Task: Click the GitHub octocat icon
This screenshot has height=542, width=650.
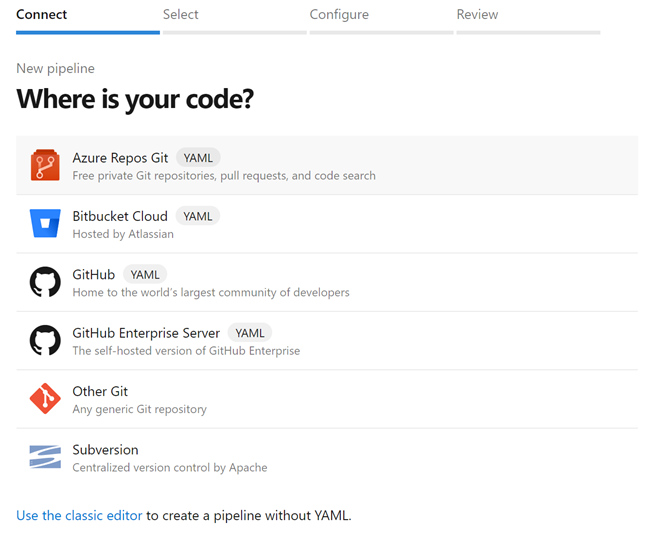Action: pos(45,282)
